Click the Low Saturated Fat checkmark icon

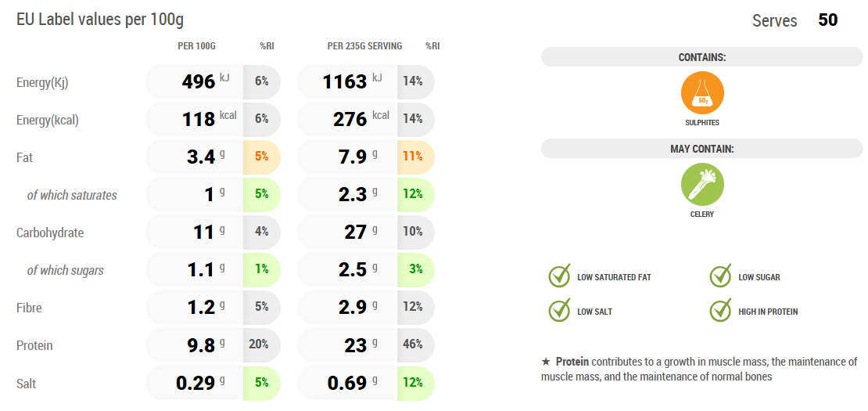tap(559, 276)
